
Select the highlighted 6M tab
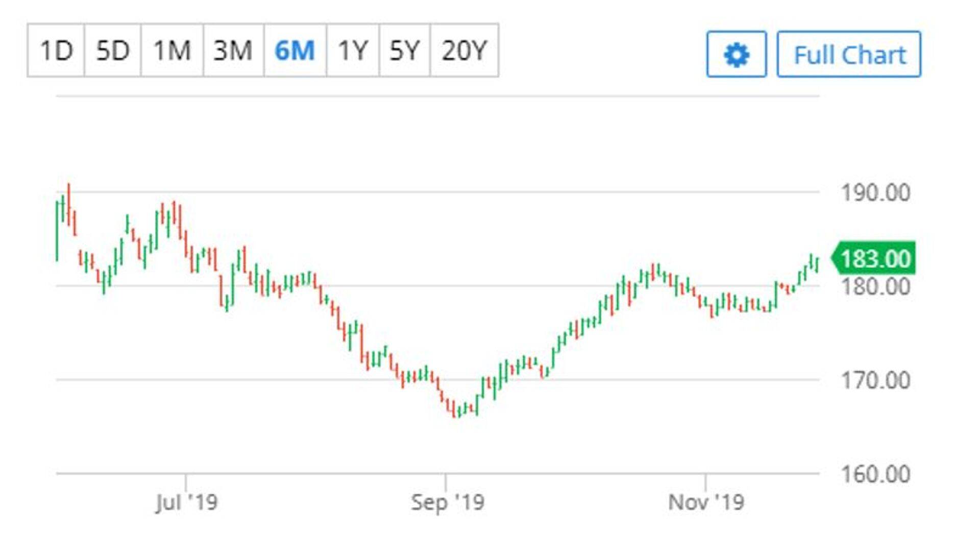[295, 51]
